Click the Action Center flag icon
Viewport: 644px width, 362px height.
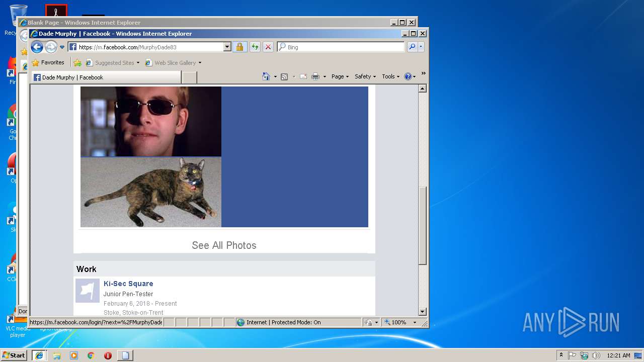coord(573,355)
